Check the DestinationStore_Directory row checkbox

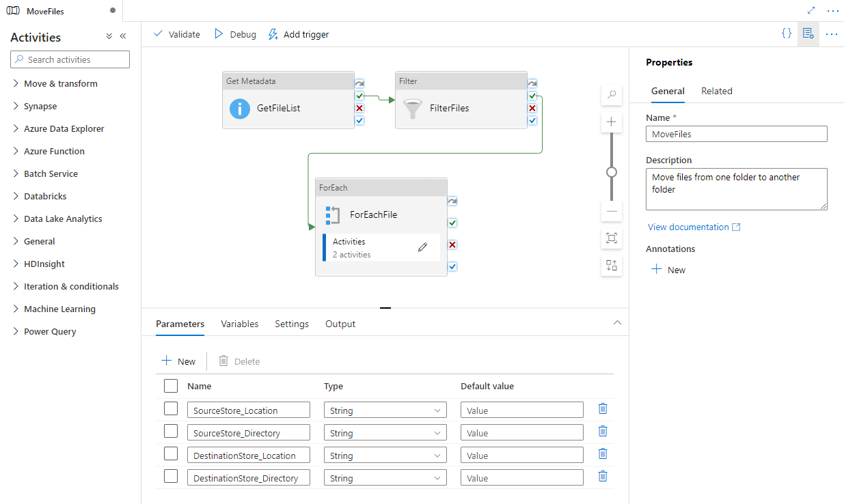(x=170, y=476)
